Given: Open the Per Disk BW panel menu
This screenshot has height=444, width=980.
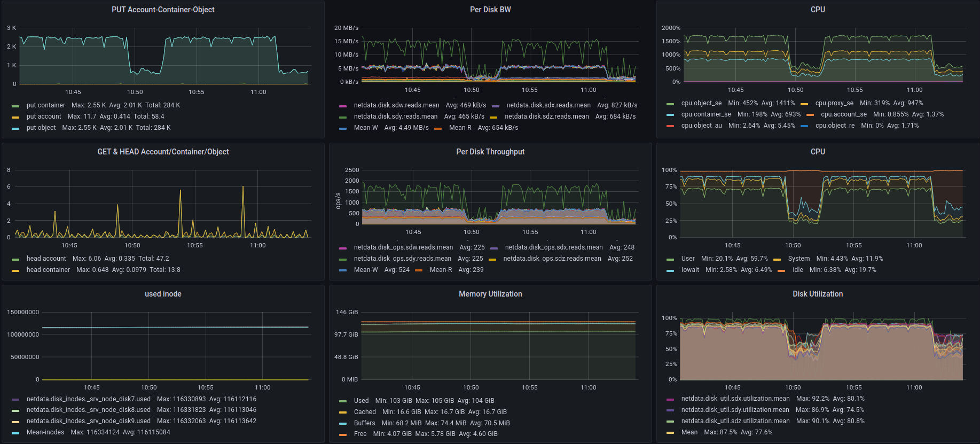Looking at the screenshot, I should tap(490, 10).
